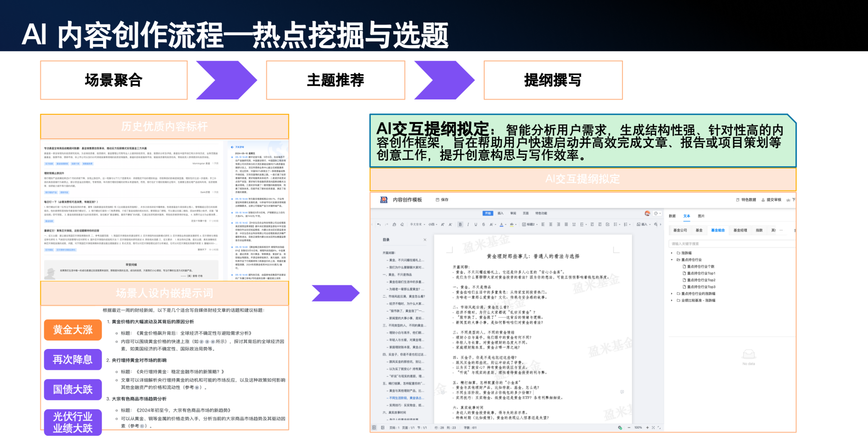
Task: Click the format painter icon
Action: click(394, 224)
